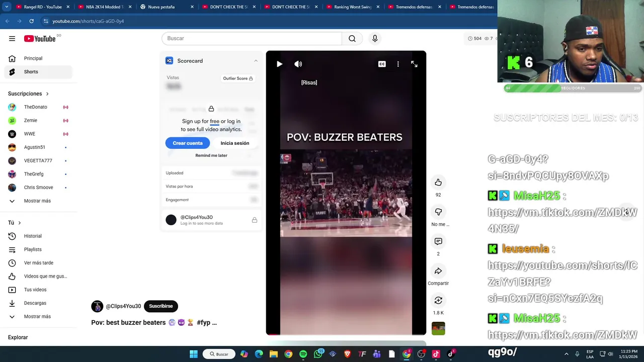Open @Clips4You30 channel name link
This screenshot has height=362, width=644.
click(123, 306)
